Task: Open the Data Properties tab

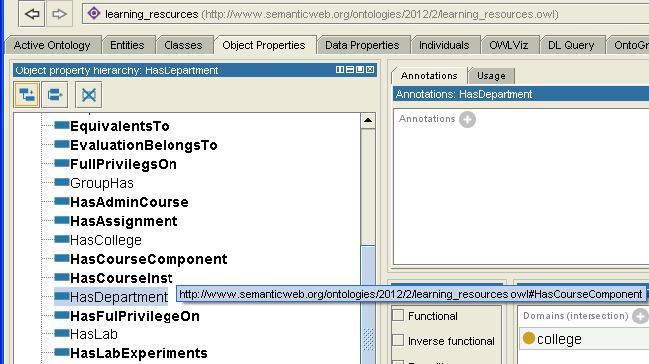Action: (x=362, y=45)
